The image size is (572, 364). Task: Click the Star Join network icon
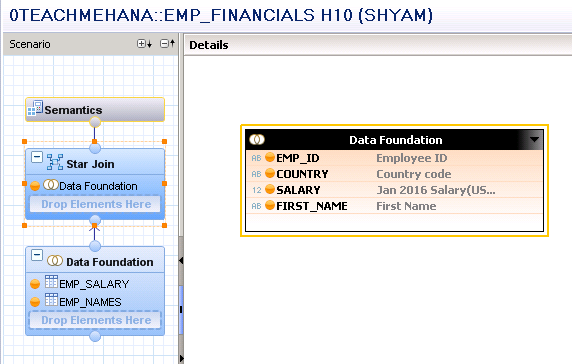point(55,162)
